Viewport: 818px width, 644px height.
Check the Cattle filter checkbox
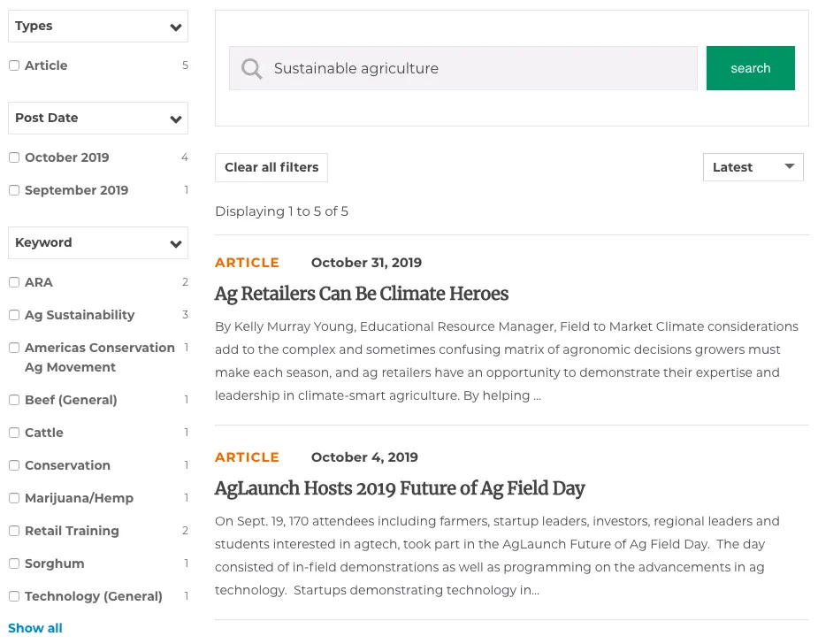click(14, 433)
